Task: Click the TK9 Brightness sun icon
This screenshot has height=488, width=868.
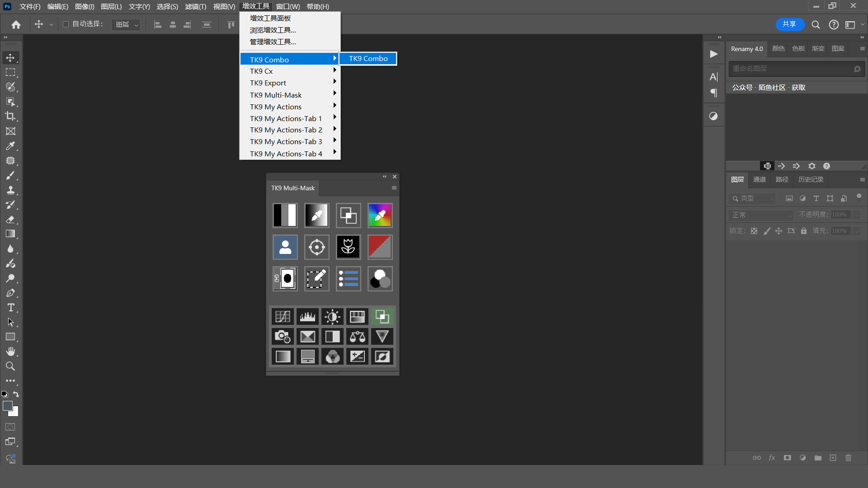Action: pyautogui.click(x=332, y=317)
